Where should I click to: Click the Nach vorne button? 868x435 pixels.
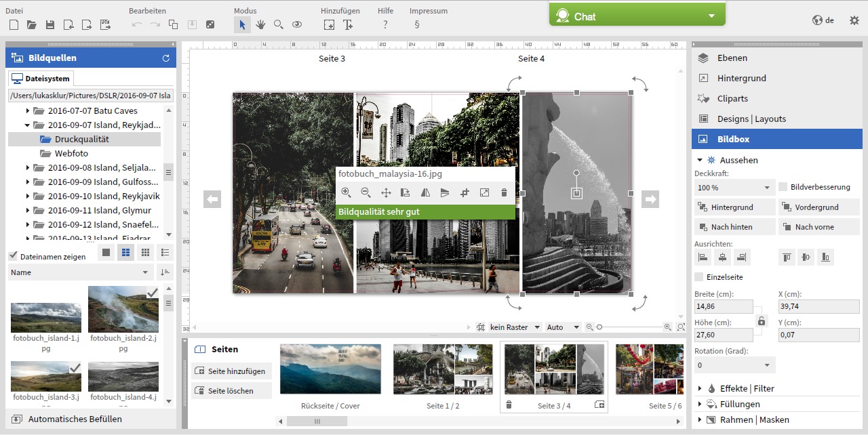point(818,227)
